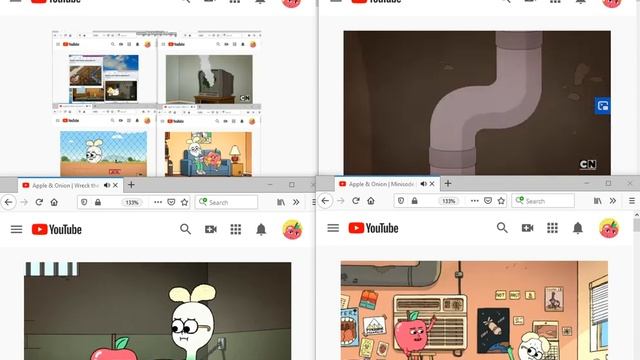Click picture-in-picture toggle on pipe video

(x=603, y=106)
